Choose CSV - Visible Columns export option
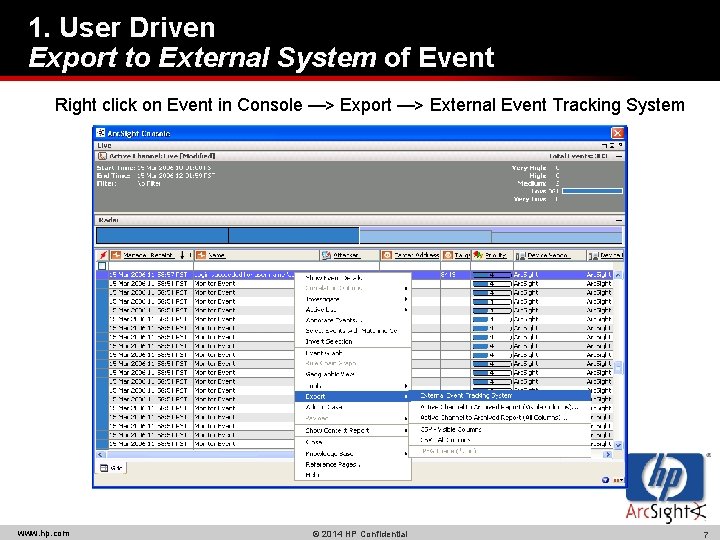The width and height of the screenshot is (720, 540). pyautogui.click(x=500, y=429)
